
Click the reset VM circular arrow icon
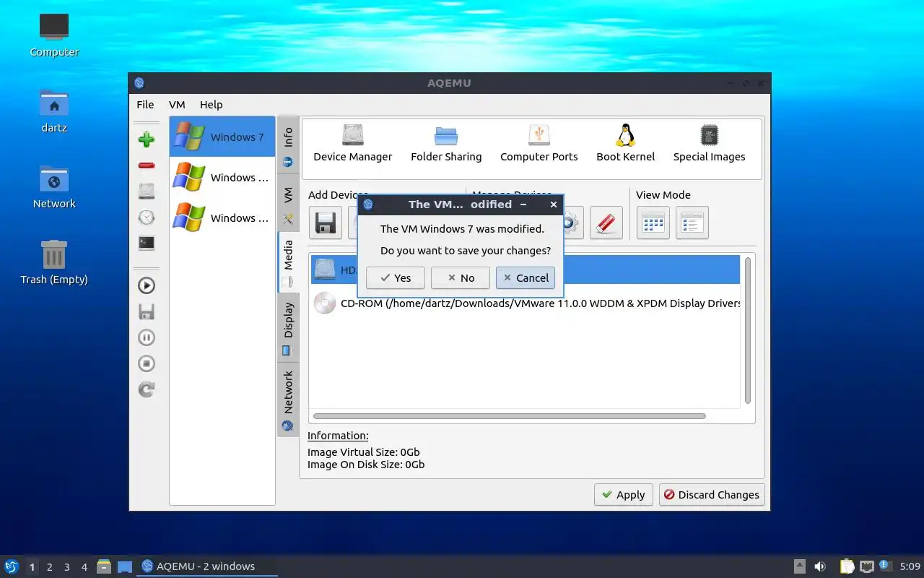(147, 389)
